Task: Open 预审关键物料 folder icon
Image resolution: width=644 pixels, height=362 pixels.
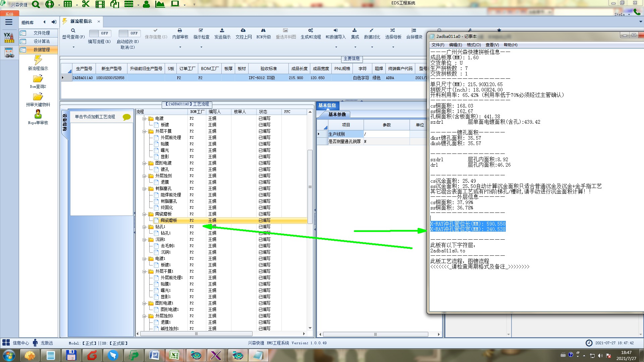Action: pyautogui.click(x=38, y=97)
